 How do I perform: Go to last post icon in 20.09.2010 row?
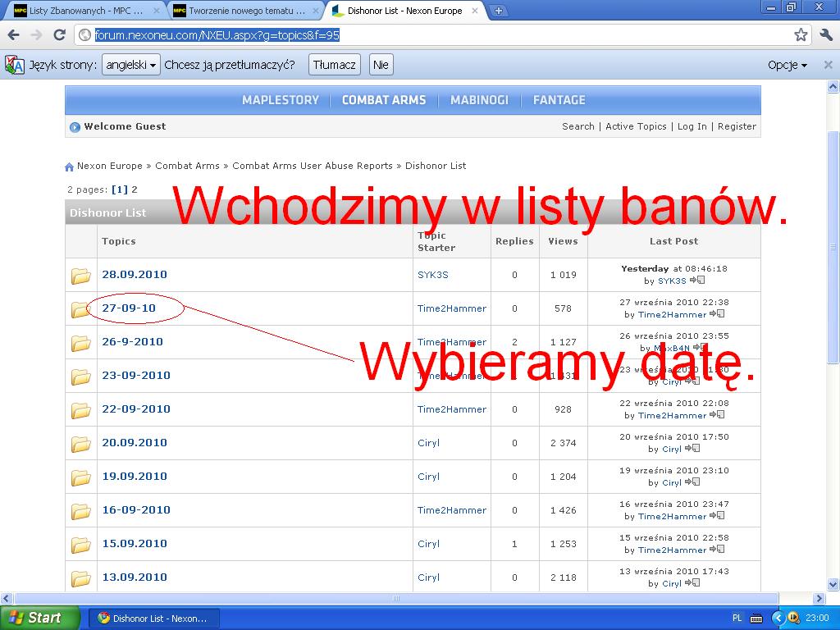point(692,449)
